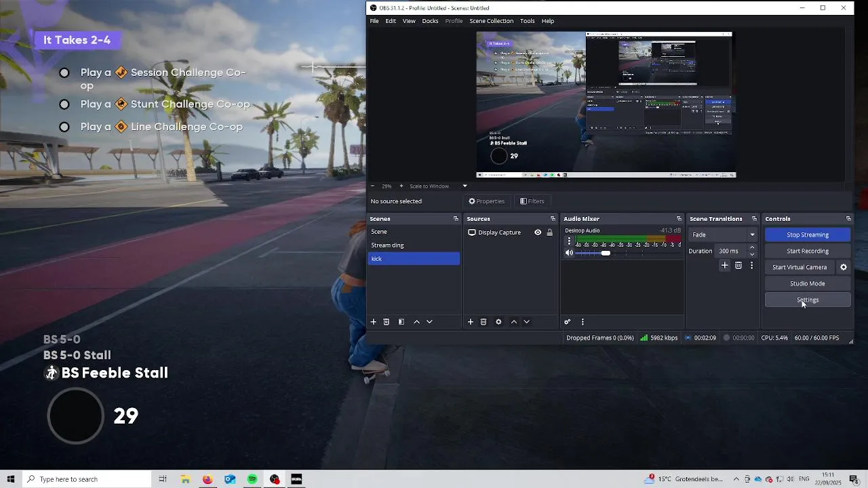Show hidden system tray icons chevron
868x488 pixels.
(736, 479)
